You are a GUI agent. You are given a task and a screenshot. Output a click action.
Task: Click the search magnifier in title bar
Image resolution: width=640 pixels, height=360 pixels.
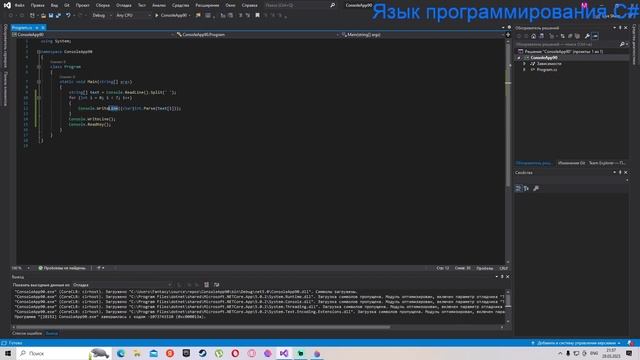point(333,5)
